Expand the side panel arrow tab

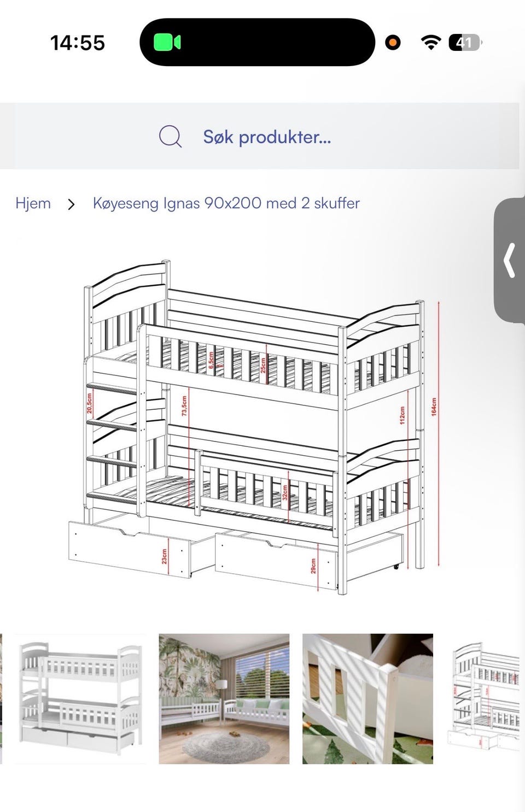pyautogui.click(x=510, y=261)
